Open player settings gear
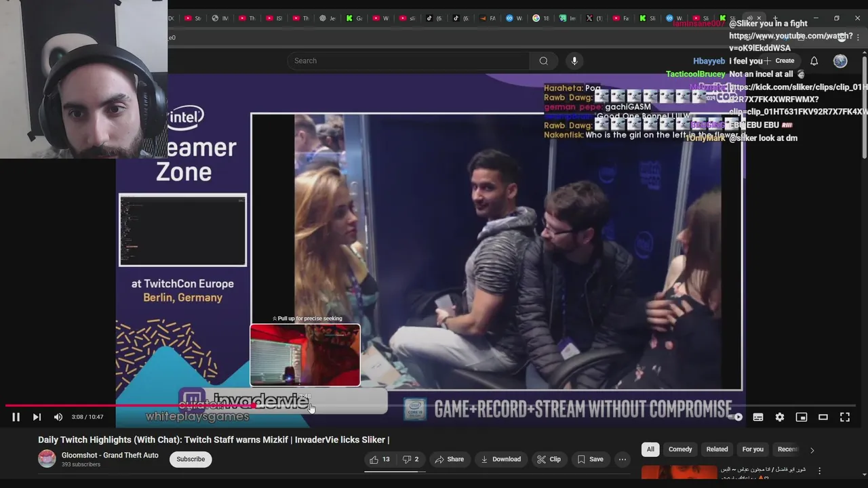The height and width of the screenshot is (488, 868). tap(780, 418)
